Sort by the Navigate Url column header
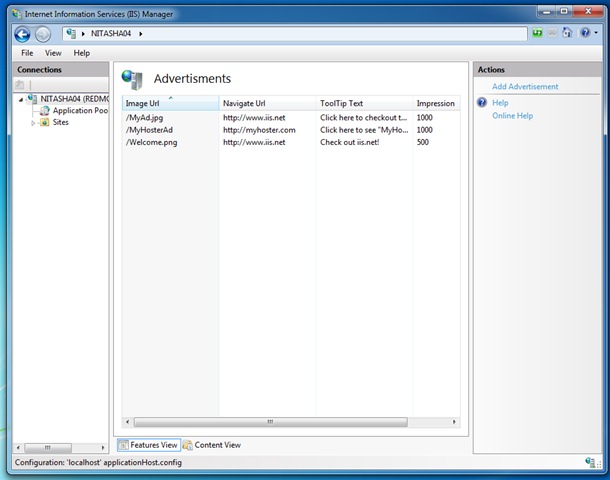The height and width of the screenshot is (480, 610). 268,103
